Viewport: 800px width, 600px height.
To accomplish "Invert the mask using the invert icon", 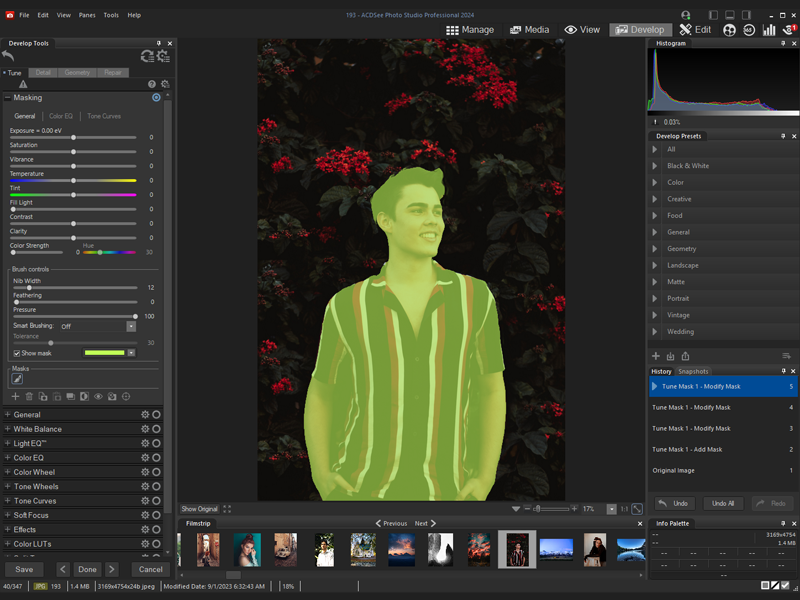I will pyautogui.click(x=83, y=396).
